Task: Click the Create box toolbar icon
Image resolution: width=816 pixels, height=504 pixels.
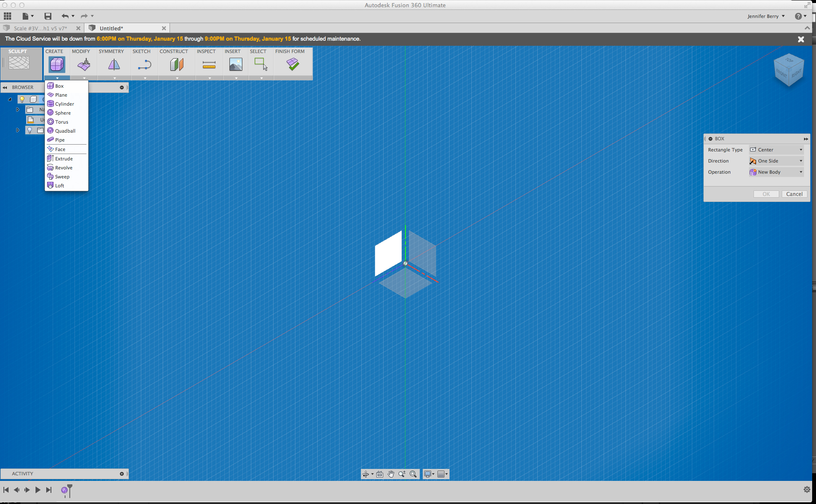Action: (x=57, y=65)
